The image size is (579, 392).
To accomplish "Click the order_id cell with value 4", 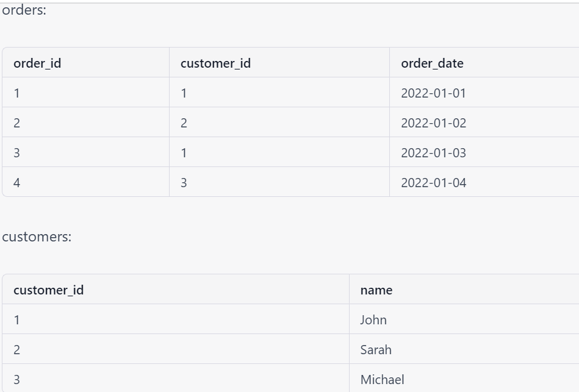I will [x=85, y=182].
